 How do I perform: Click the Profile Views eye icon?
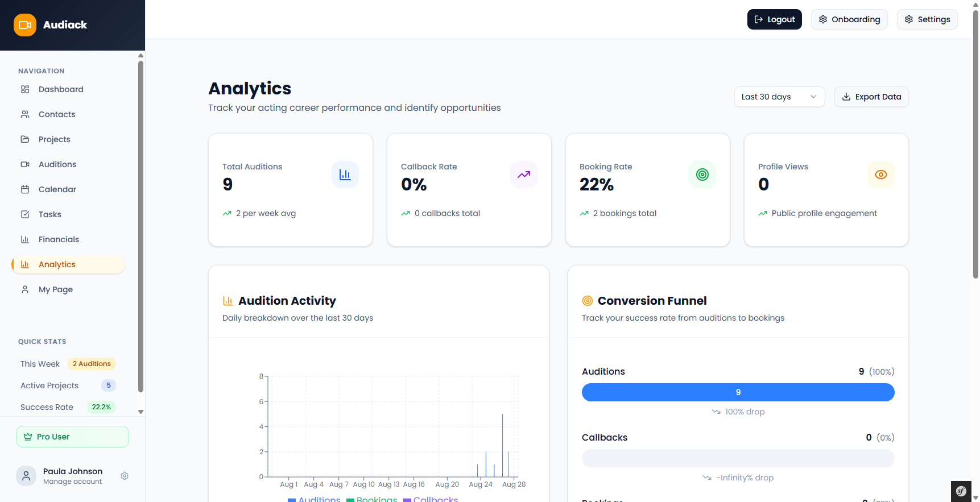[x=880, y=175]
